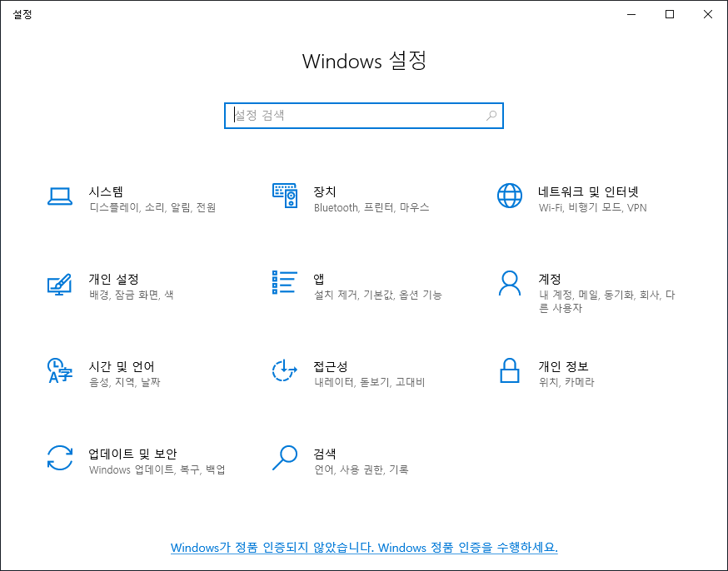
Task: Click the 장치 title text
Action: coord(325,191)
